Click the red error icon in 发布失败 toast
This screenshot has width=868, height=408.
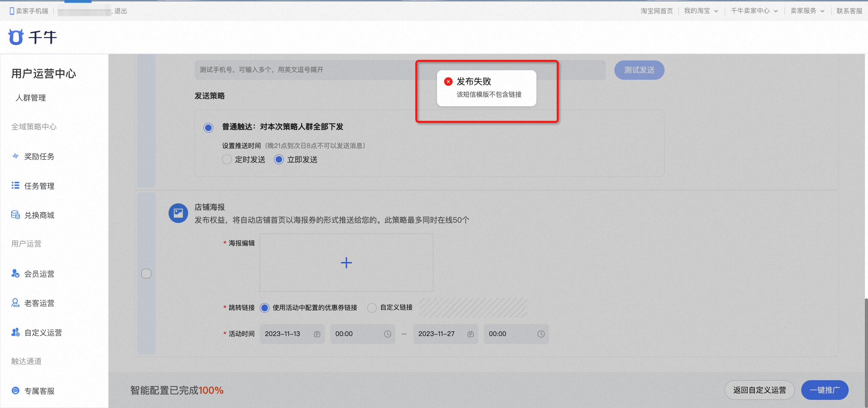coord(448,81)
